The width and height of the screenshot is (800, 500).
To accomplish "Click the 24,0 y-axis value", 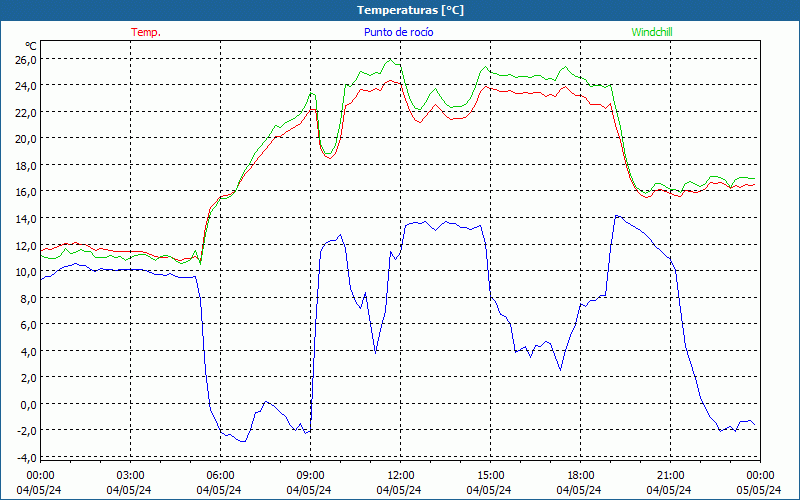I will point(27,86).
